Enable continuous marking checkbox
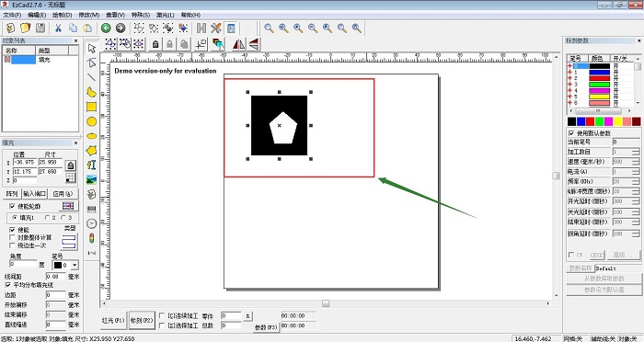Screen dimensions: 644x342 [162, 315]
